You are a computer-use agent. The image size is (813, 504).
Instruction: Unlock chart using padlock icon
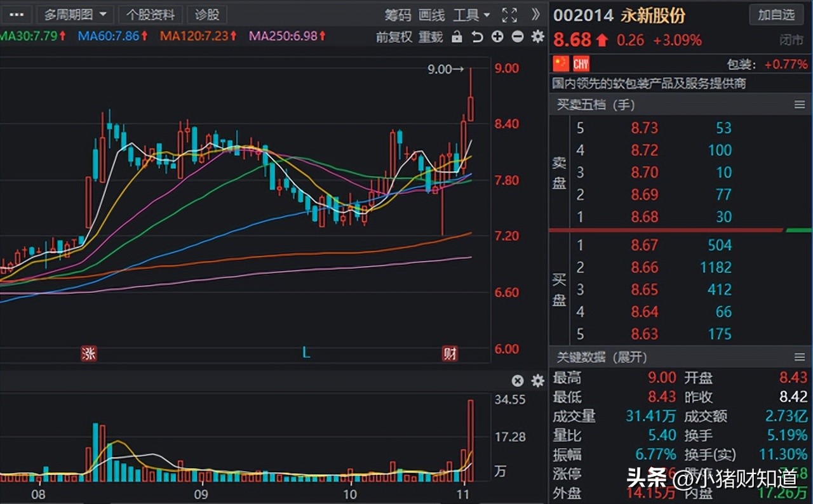[x=457, y=37]
